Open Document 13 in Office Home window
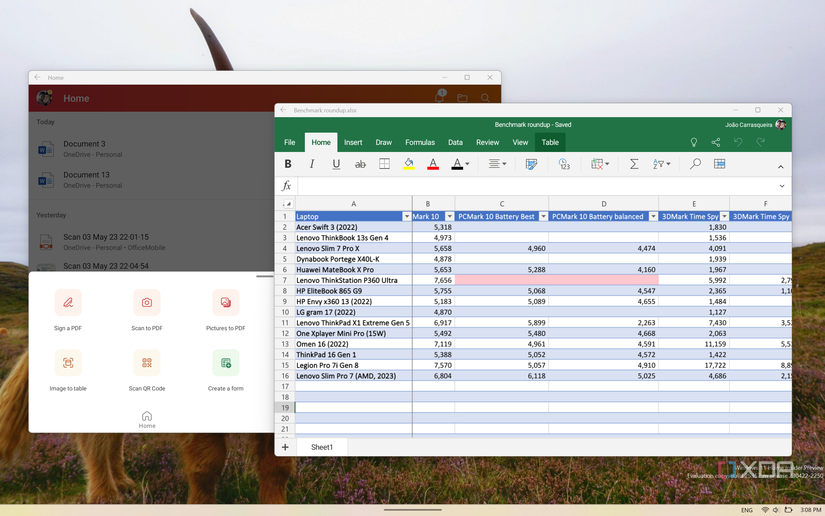The image size is (825, 516). point(153,180)
